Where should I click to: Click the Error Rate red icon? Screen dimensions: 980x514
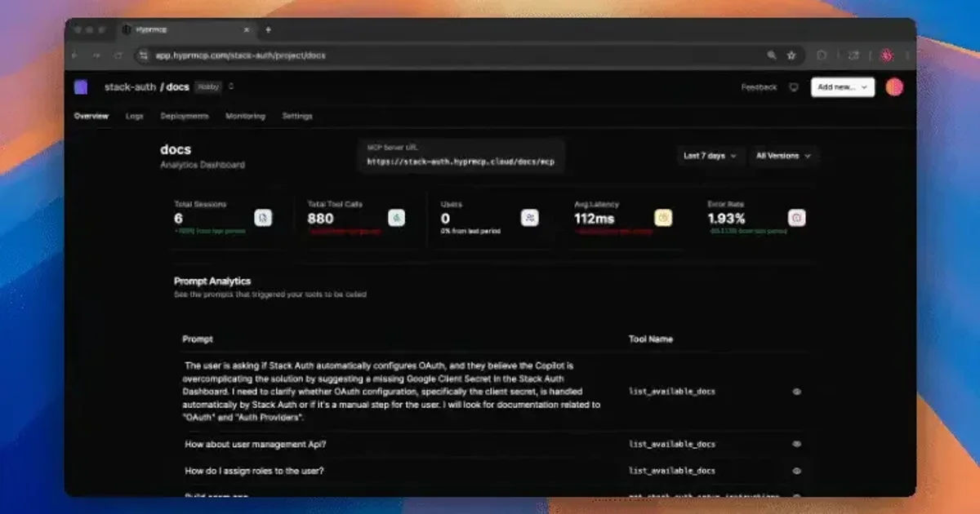(x=797, y=218)
